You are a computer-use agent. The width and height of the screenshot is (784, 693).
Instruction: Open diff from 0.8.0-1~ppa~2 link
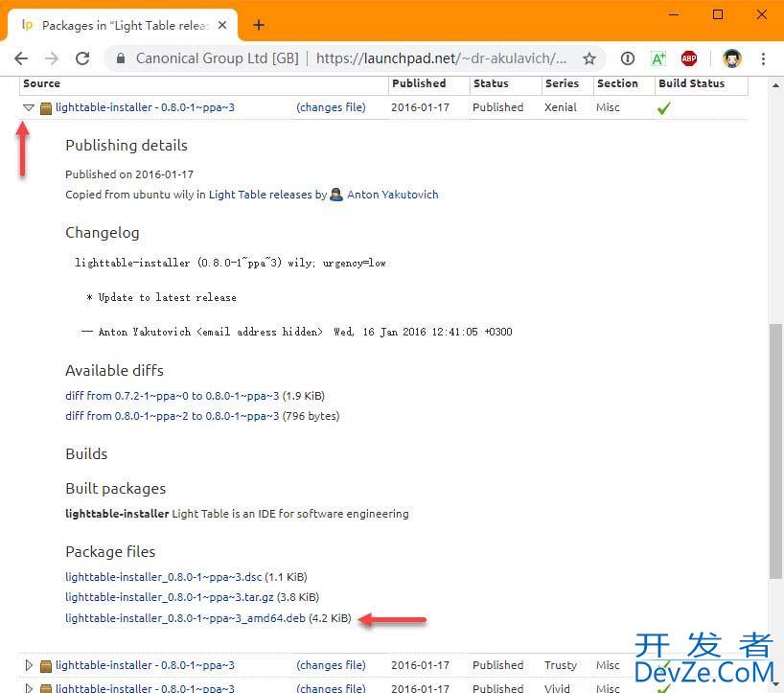click(172, 416)
